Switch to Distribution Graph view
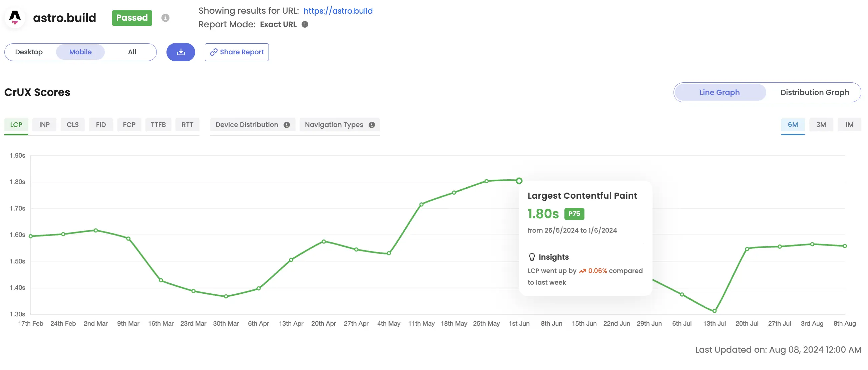868x370 pixels. [x=814, y=93]
